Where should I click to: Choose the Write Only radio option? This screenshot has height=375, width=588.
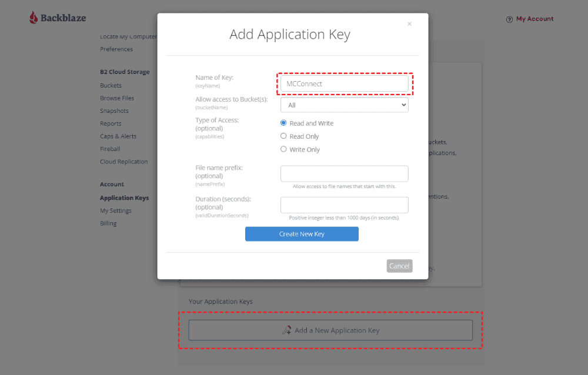[x=283, y=149]
